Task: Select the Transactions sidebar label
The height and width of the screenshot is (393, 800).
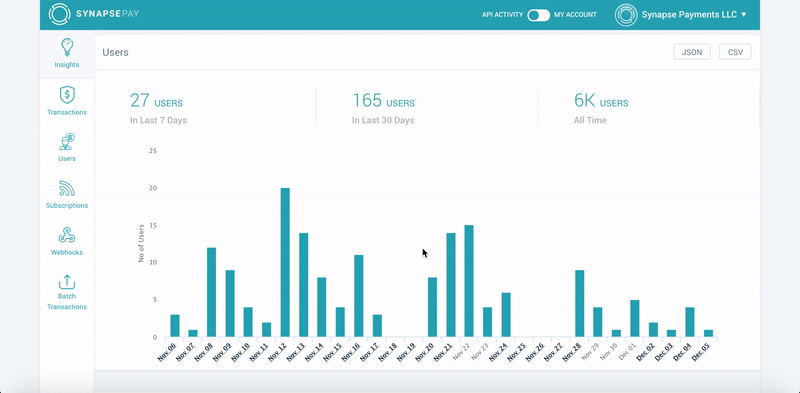Action: pos(67,112)
